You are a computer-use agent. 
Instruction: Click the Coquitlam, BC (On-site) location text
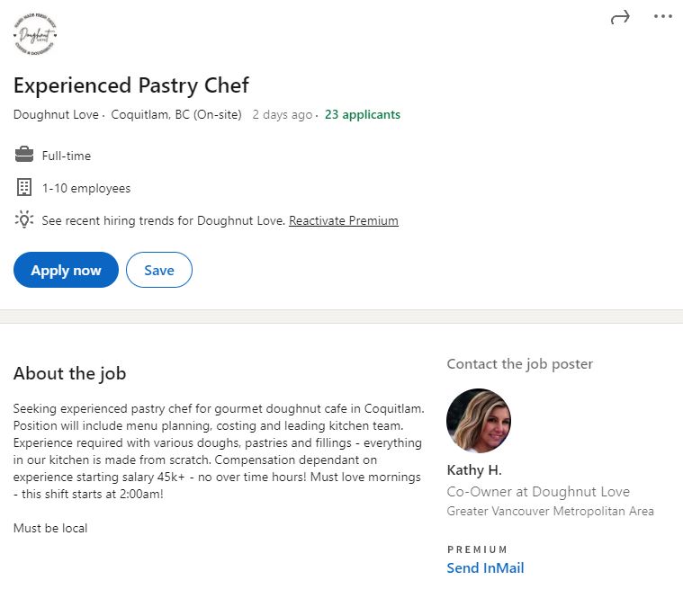click(x=176, y=114)
